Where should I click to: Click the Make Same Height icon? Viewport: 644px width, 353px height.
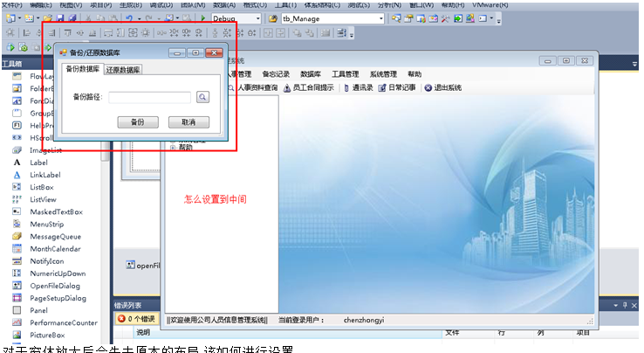click(x=120, y=33)
